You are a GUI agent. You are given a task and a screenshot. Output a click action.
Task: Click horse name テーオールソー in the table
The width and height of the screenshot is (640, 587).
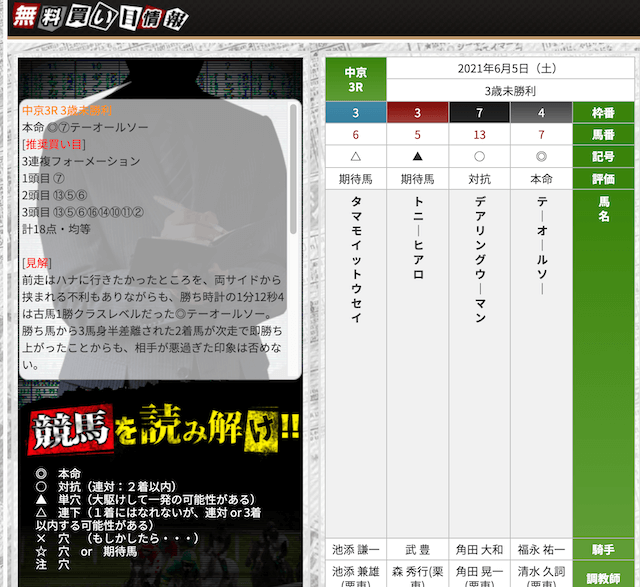542,245
